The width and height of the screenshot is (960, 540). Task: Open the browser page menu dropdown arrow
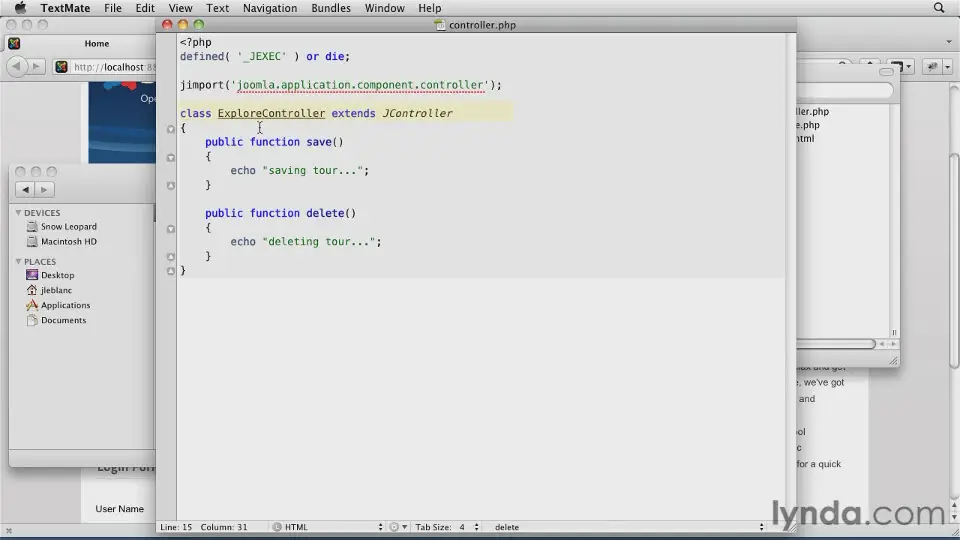pos(908,67)
